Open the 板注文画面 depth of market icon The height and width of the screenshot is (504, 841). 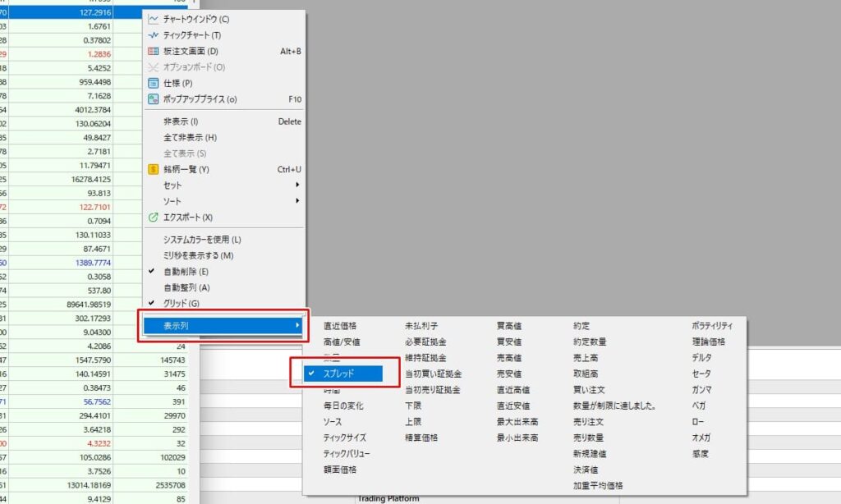[x=153, y=49]
